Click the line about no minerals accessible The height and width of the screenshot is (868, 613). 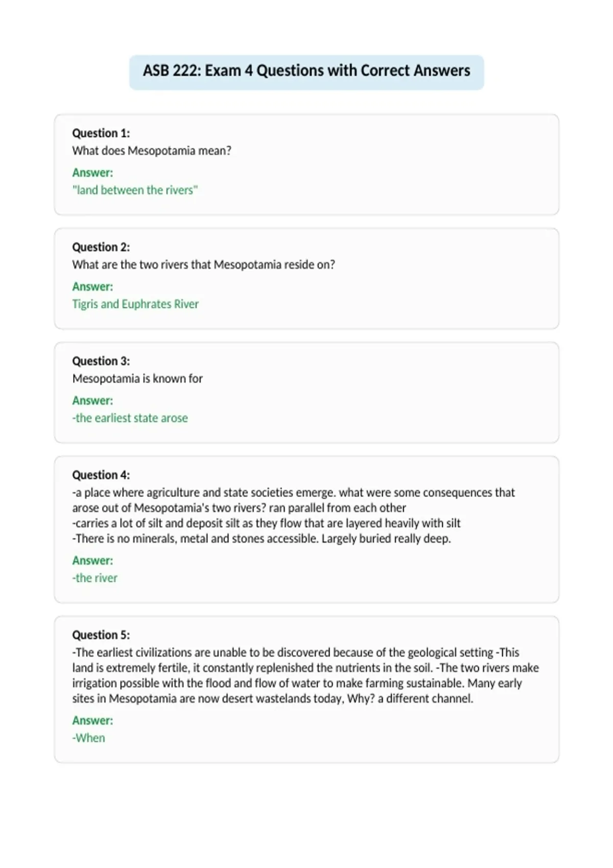(262, 539)
